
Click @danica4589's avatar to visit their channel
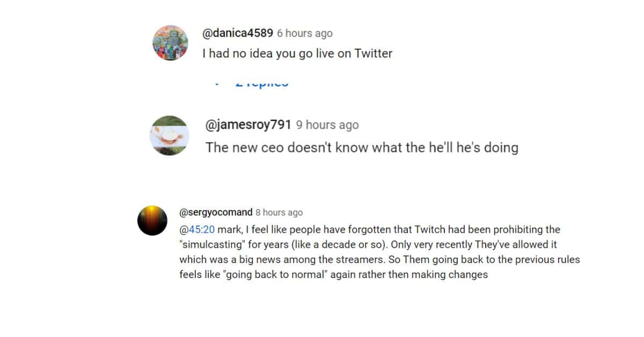pos(170,42)
